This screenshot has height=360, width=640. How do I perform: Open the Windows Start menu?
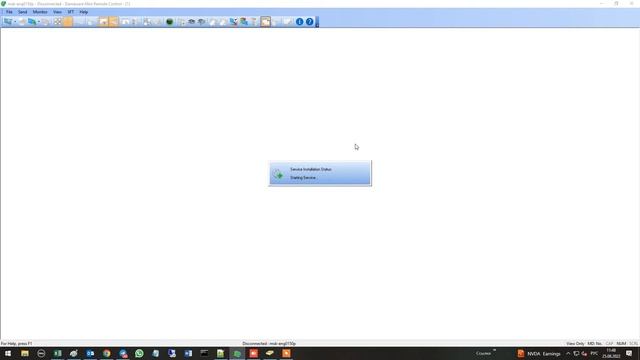tap(8, 353)
